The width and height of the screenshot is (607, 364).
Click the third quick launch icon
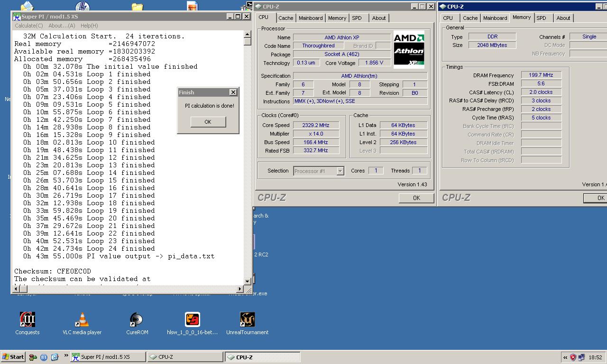pyautogui.click(x=55, y=357)
